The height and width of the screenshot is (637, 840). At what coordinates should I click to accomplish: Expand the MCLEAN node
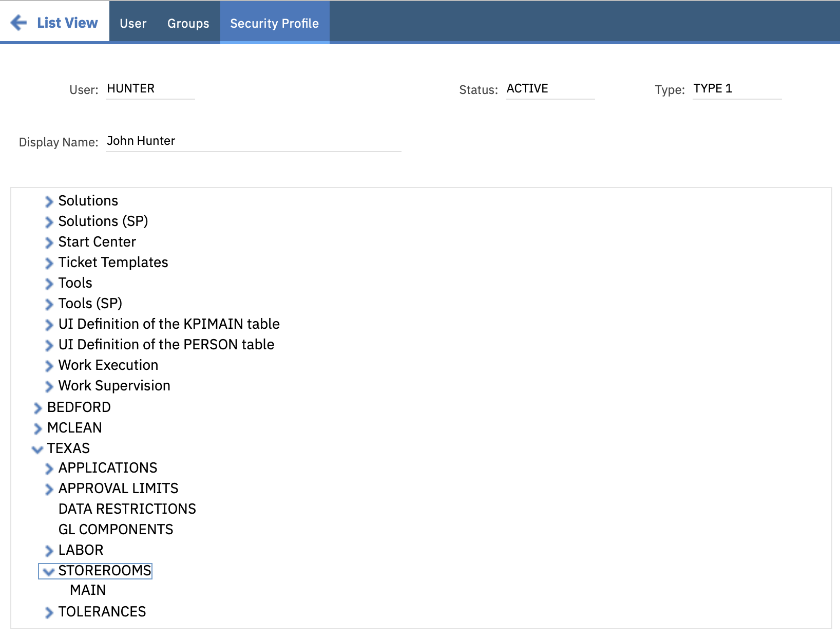coord(37,428)
